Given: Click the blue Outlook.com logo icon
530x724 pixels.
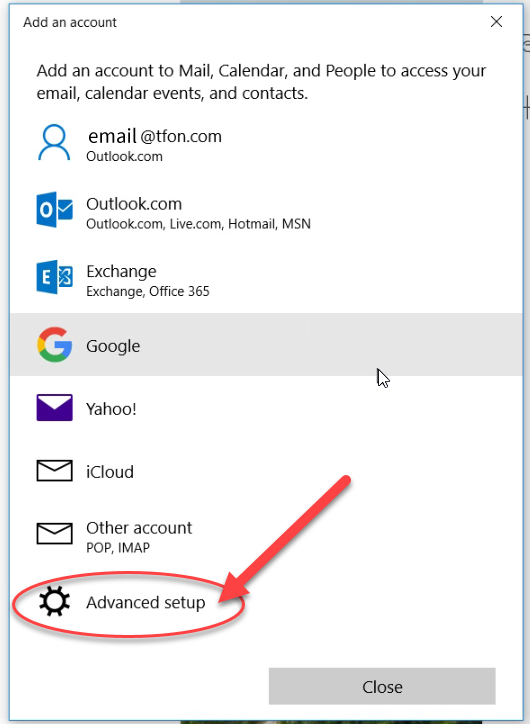Looking at the screenshot, I should point(54,210).
